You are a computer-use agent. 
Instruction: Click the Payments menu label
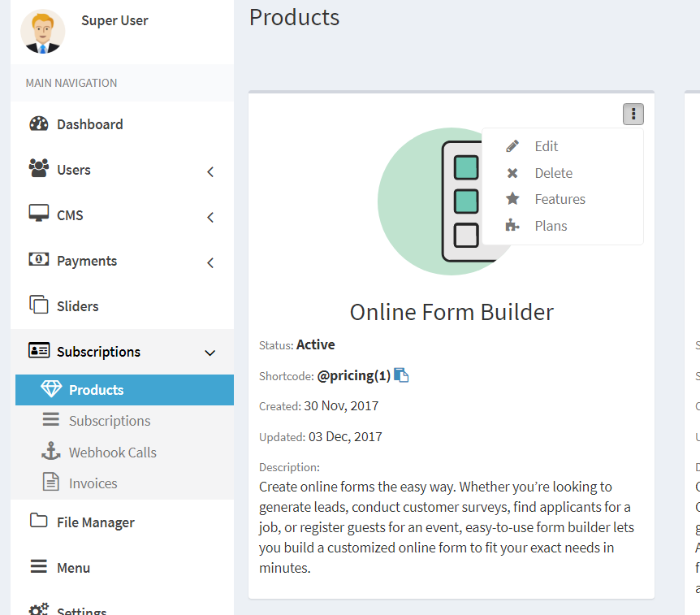pyautogui.click(x=87, y=262)
